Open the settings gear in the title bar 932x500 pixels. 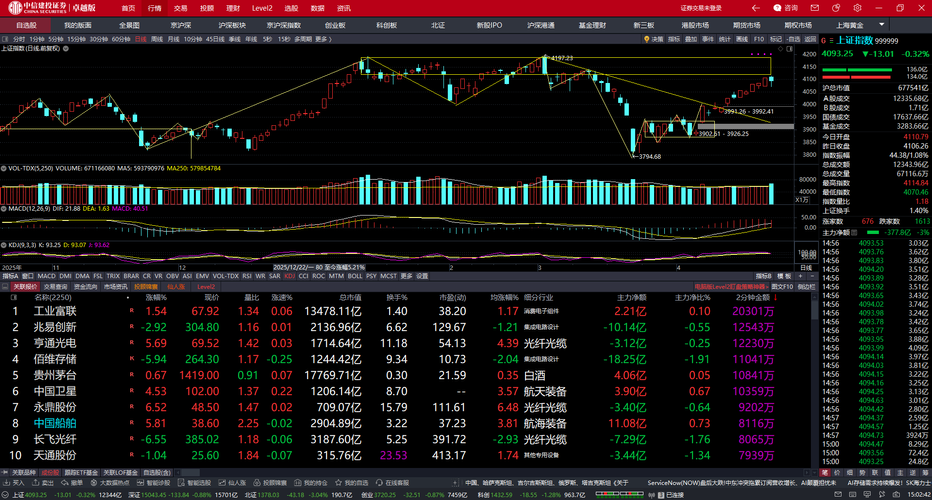[857, 8]
